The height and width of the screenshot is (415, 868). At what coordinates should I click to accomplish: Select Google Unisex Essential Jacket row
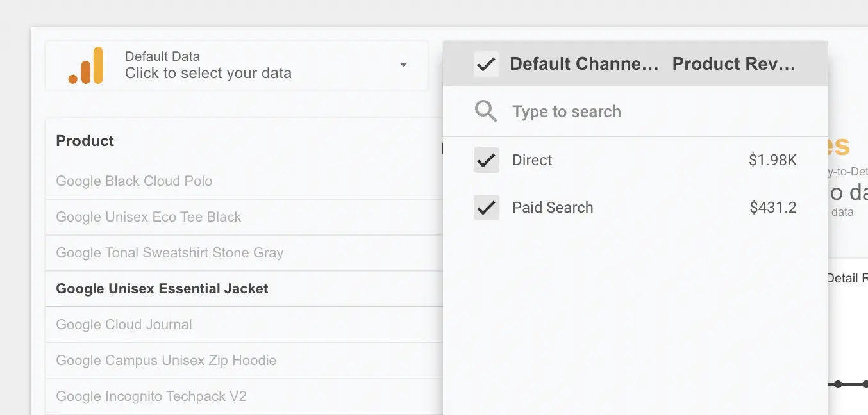pos(244,289)
